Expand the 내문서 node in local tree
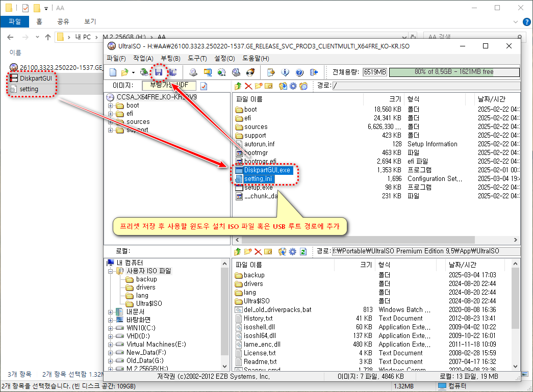Screen dimensions: 533x392 pos(111,312)
